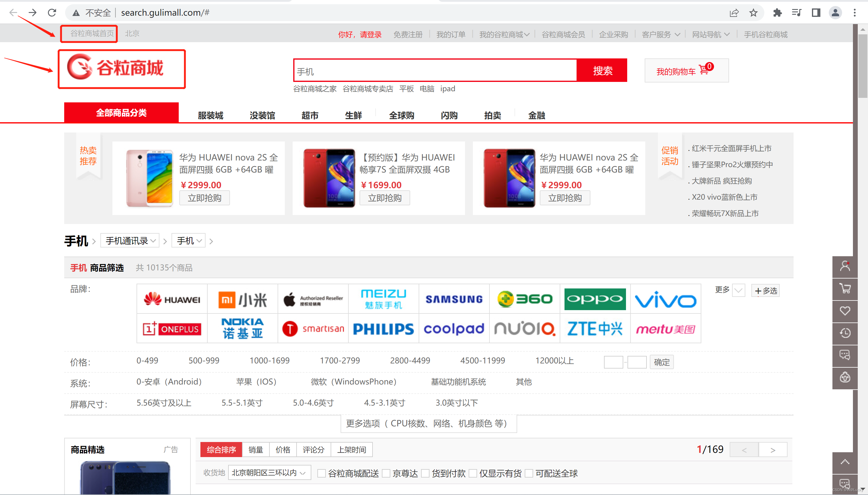Click the search input containing 手机
Image resolution: width=868 pixels, height=495 pixels.
435,71
